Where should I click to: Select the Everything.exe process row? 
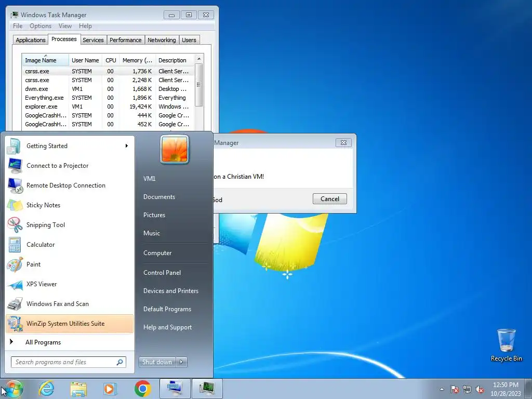tap(108, 98)
